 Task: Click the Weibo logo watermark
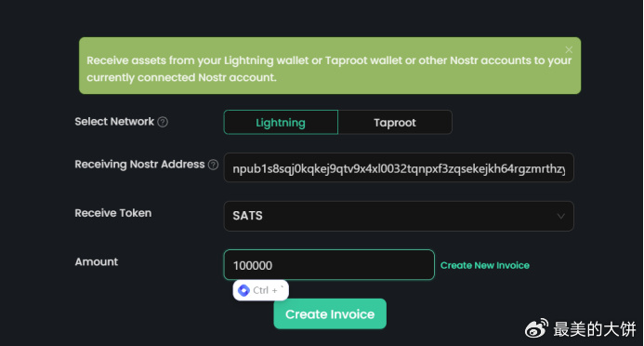coord(537,328)
